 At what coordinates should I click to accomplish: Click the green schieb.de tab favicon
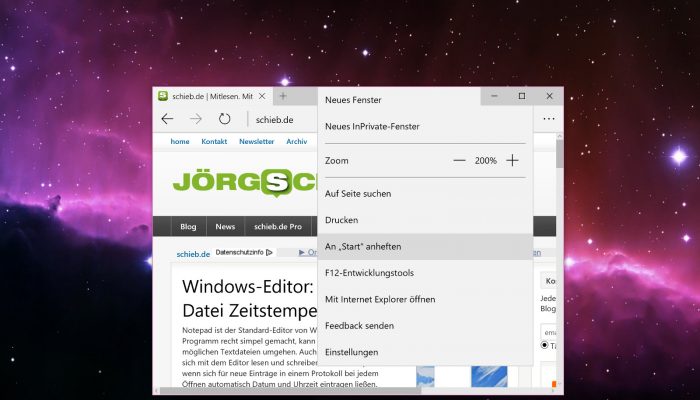tap(163, 96)
